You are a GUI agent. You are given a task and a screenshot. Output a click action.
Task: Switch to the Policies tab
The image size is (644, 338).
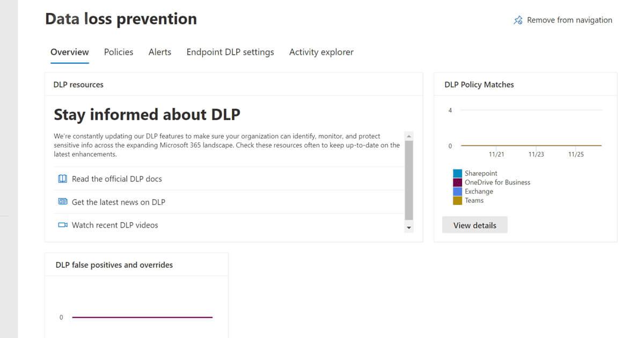[119, 52]
